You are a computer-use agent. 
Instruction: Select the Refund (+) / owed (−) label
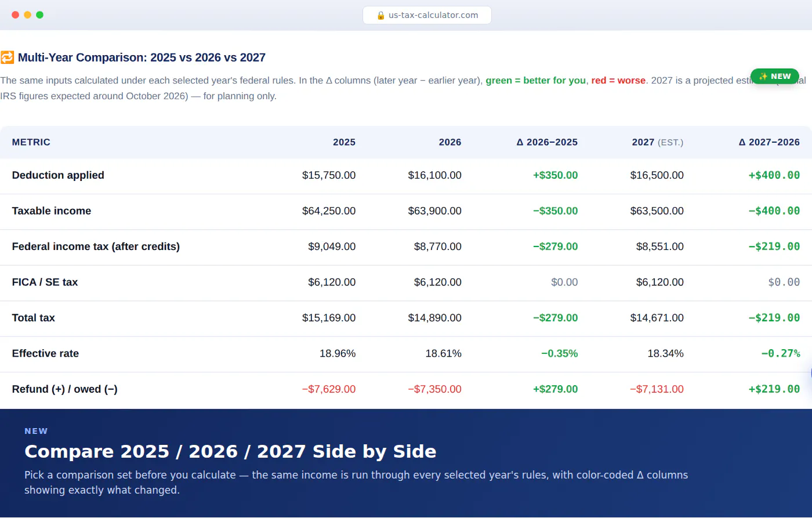point(65,389)
